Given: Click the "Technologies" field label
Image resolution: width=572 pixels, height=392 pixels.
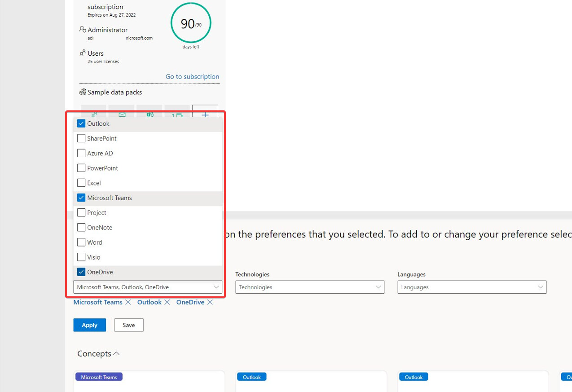Looking at the screenshot, I should click(252, 274).
